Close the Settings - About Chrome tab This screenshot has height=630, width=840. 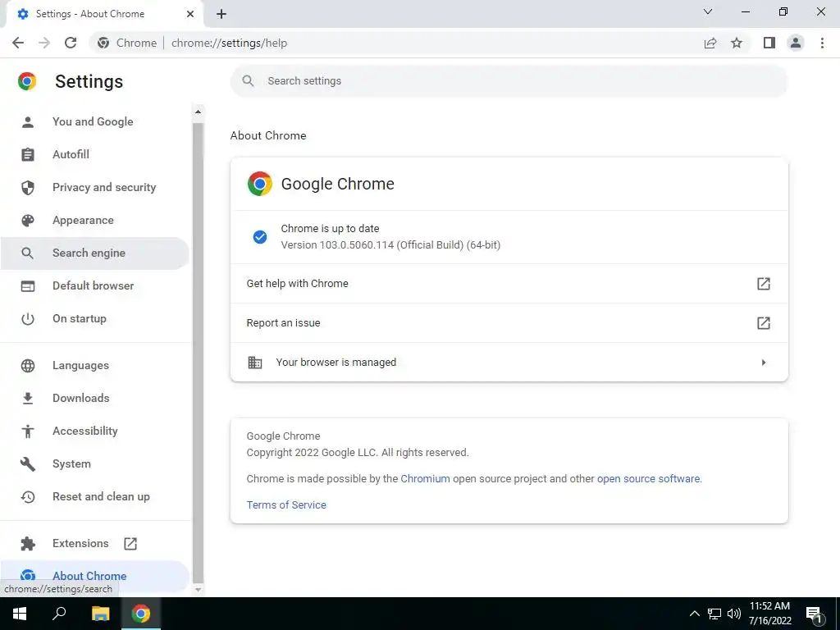point(190,14)
